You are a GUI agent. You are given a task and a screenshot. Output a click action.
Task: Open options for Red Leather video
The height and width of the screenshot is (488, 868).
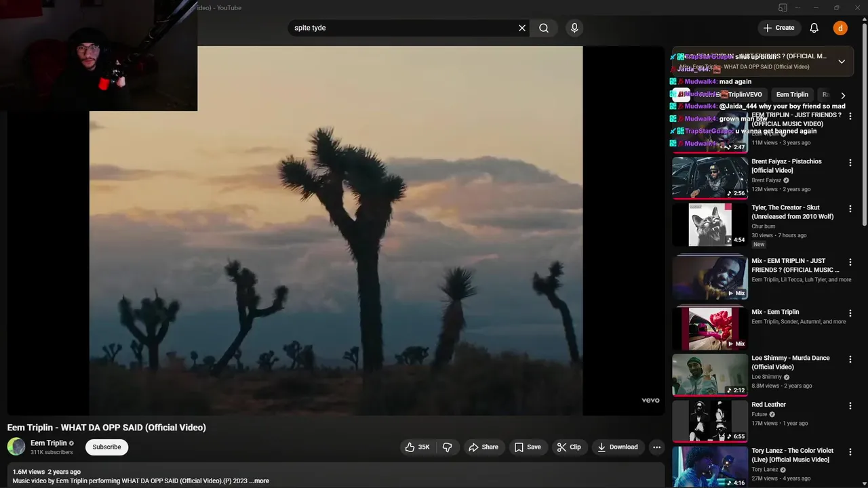[850, 406]
